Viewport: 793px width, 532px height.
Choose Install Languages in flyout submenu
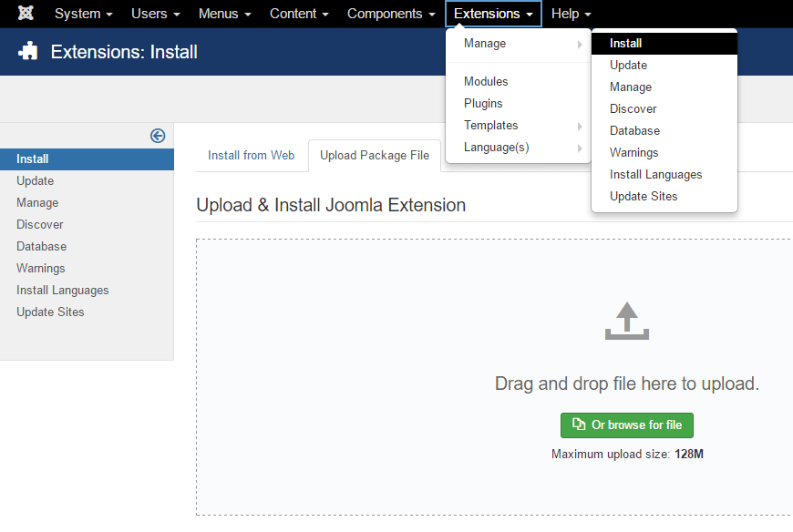point(664,174)
